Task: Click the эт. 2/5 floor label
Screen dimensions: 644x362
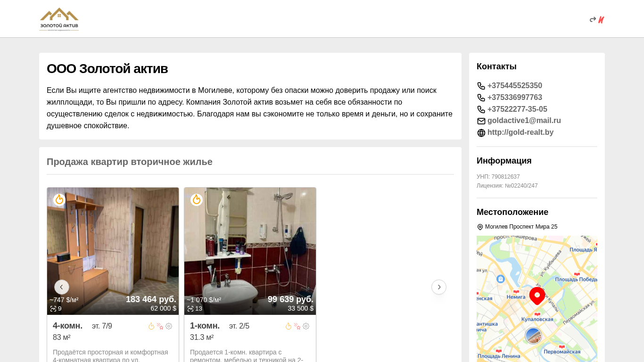Action: click(x=239, y=326)
